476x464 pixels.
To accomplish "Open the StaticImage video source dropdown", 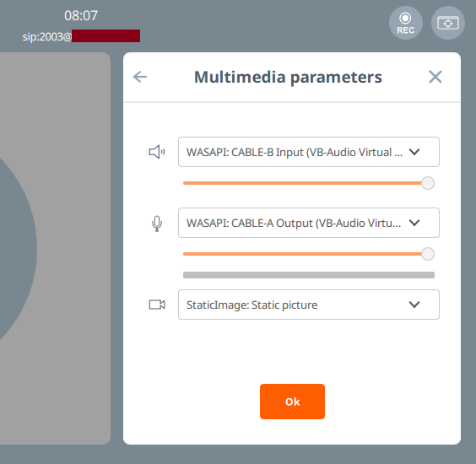I will tap(308, 305).
